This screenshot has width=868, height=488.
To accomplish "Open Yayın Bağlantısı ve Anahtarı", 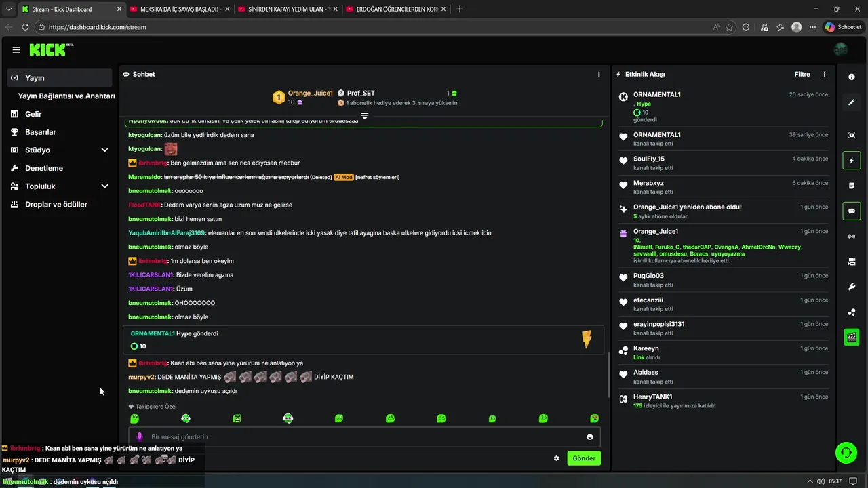I will pyautogui.click(x=66, y=96).
